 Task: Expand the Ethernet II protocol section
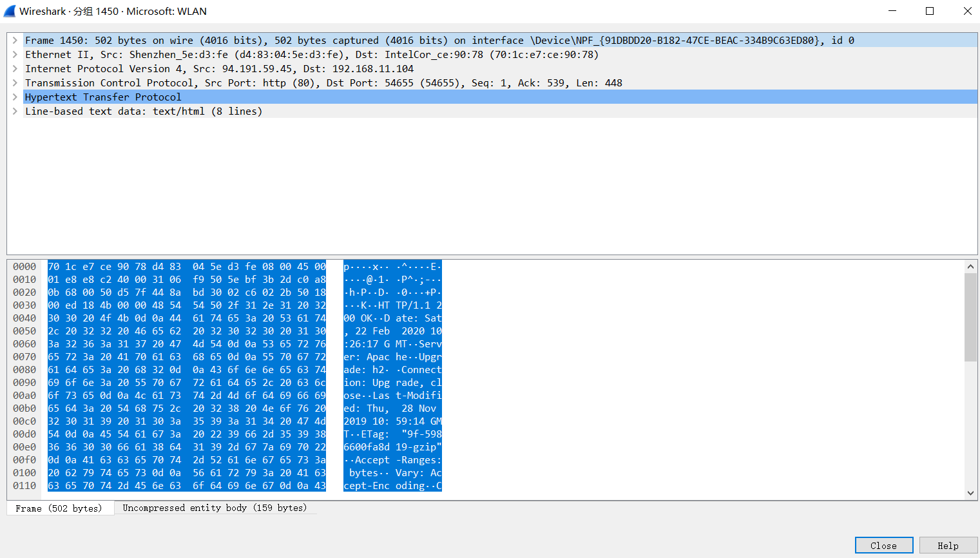(15, 54)
